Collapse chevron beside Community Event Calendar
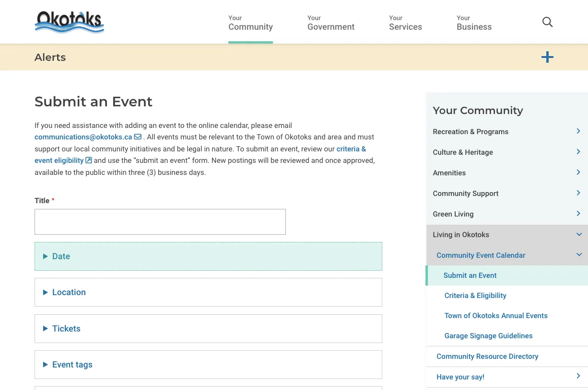This screenshot has width=588, height=390. click(x=579, y=255)
